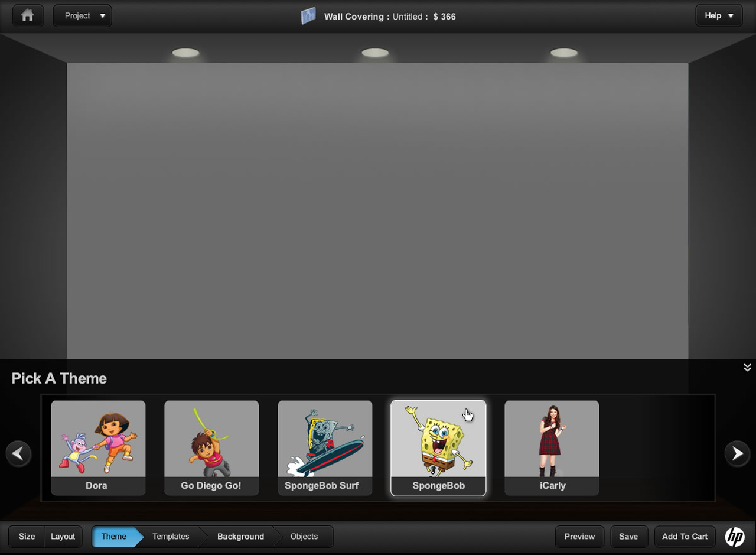Click the Preview button
This screenshot has height=555, width=756.
(579, 537)
